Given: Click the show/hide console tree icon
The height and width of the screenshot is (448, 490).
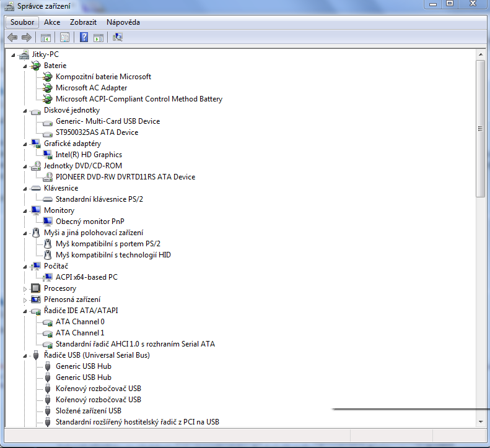Looking at the screenshot, I should (x=46, y=38).
